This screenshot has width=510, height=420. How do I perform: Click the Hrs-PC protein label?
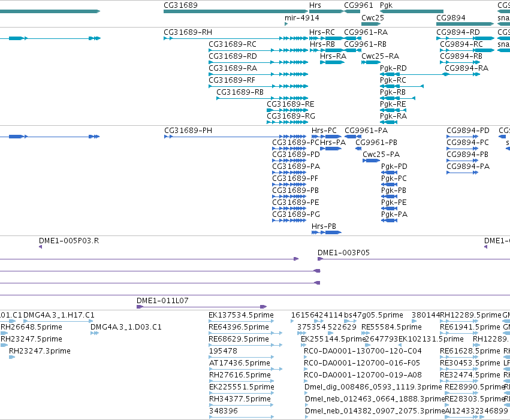pos(324,131)
